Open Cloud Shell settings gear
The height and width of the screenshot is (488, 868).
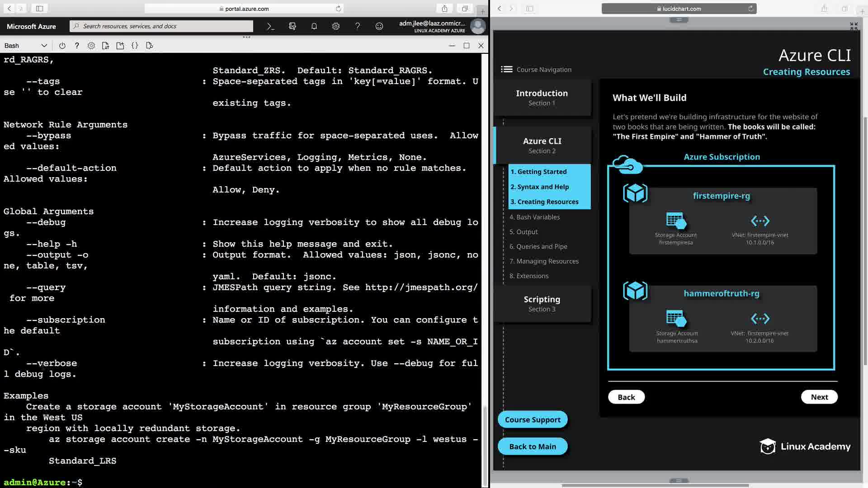click(x=91, y=46)
